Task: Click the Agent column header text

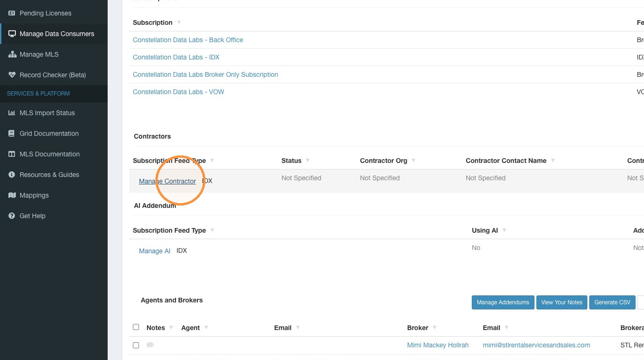Action: (190, 328)
